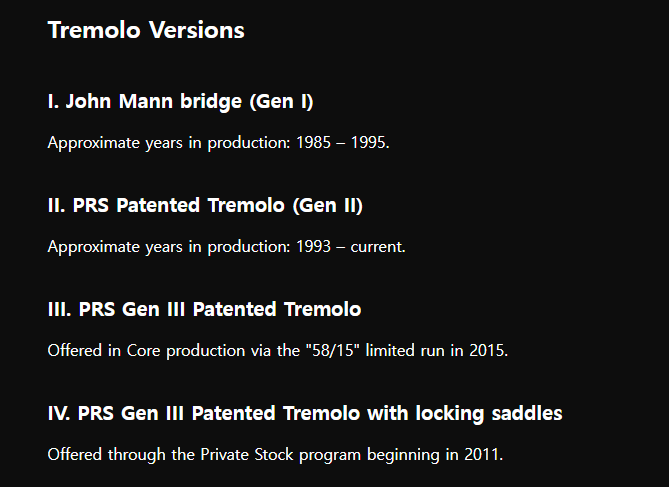Click the year 2011 in the last line
The width and height of the screenshot is (669, 487).
[484, 455]
